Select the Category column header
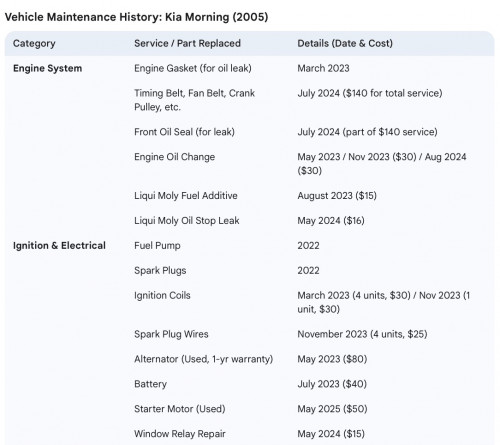500x445 pixels. [x=34, y=43]
